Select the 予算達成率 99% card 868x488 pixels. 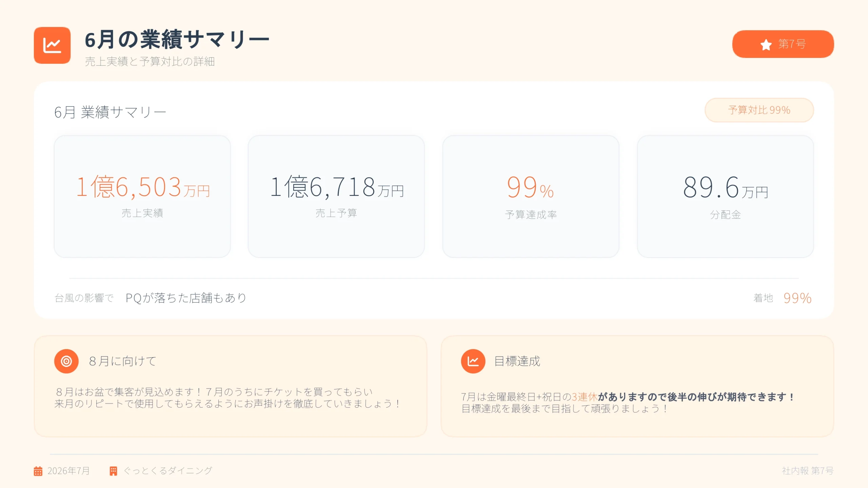pyautogui.click(x=531, y=197)
